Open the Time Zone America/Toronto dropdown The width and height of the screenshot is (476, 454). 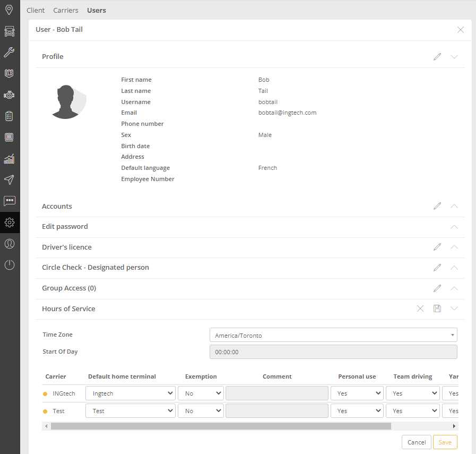click(x=333, y=336)
